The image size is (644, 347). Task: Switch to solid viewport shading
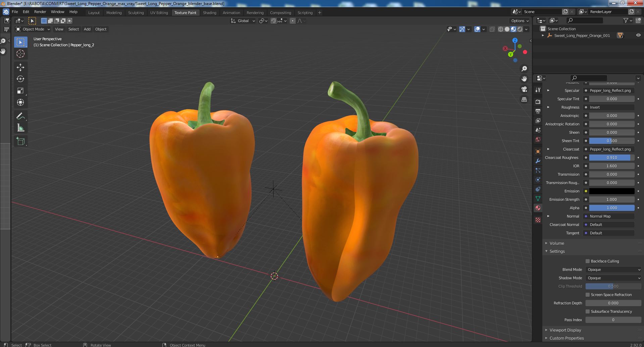507,29
